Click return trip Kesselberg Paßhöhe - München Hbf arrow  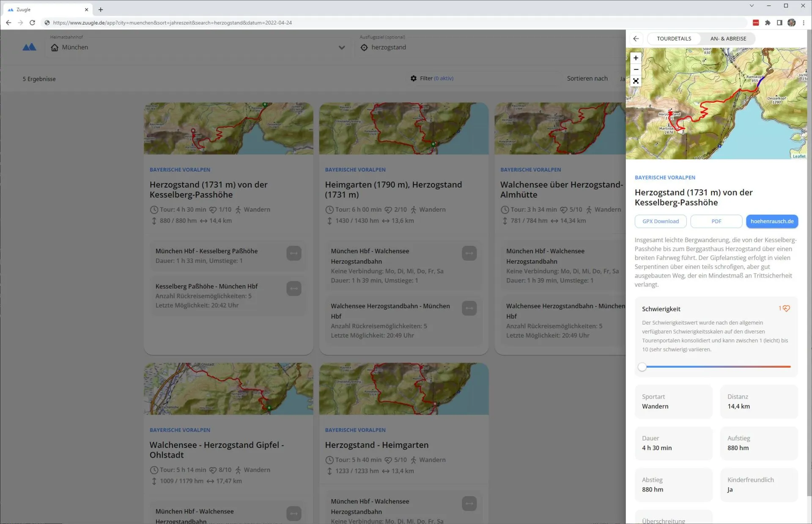[x=294, y=289]
